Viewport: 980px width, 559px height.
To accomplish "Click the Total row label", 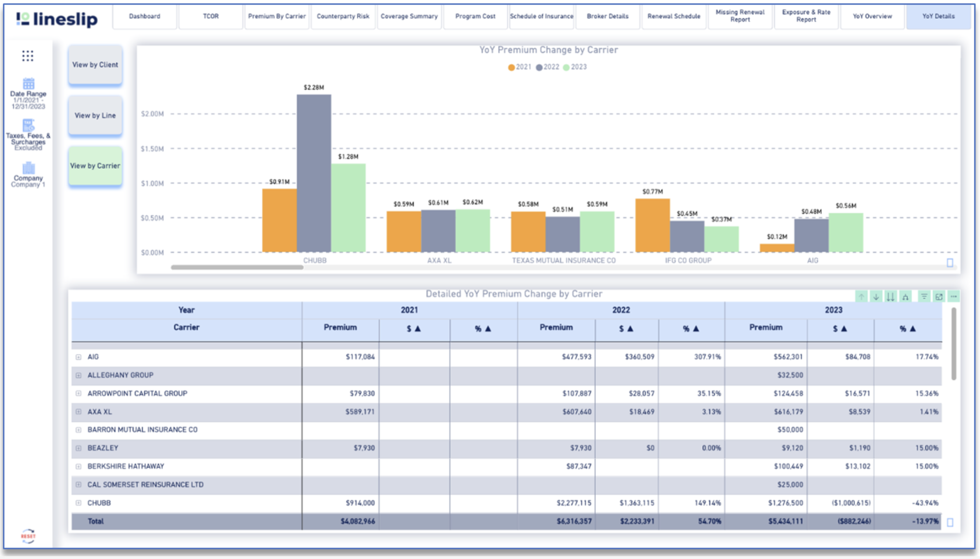I will (x=96, y=521).
